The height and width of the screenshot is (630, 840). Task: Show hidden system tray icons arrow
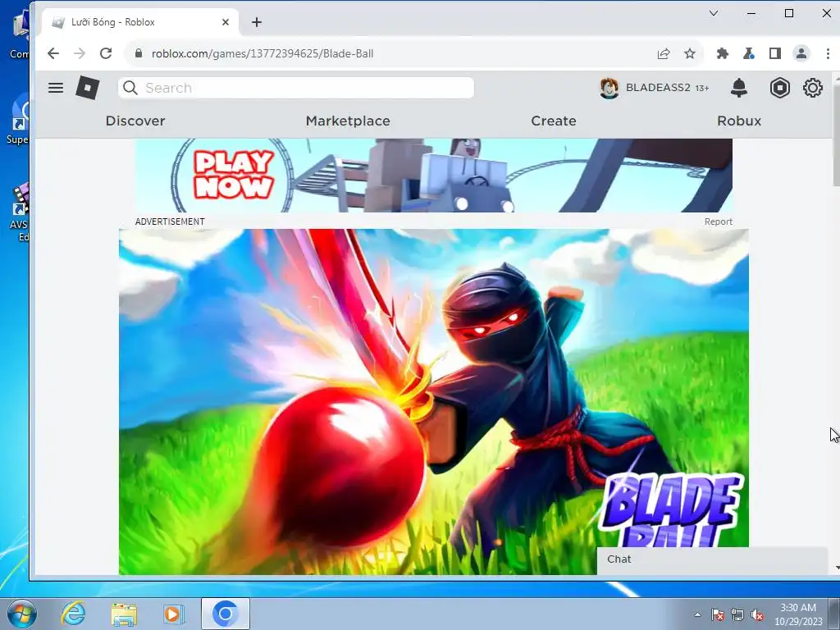pyautogui.click(x=697, y=614)
